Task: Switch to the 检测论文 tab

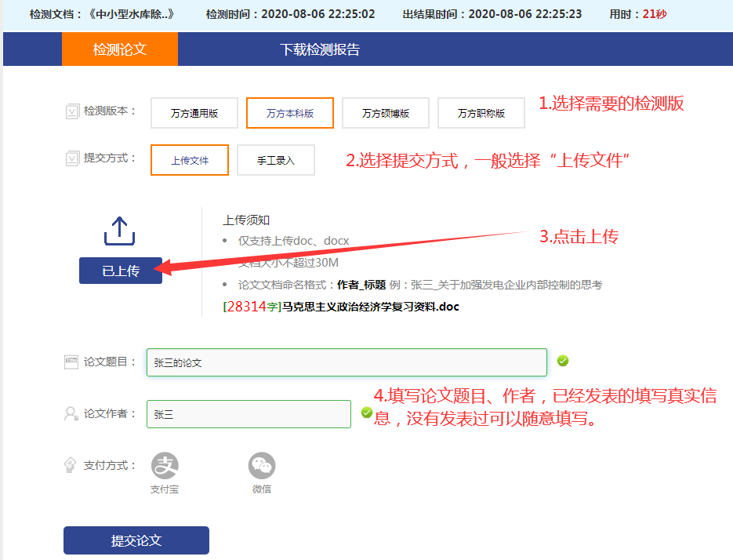Action: [x=120, y=48]
